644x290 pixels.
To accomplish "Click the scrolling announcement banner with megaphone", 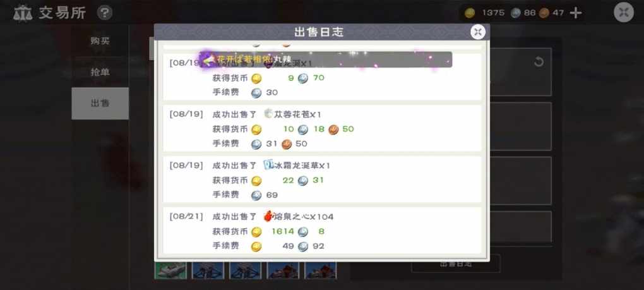I will tap(326, 59).
